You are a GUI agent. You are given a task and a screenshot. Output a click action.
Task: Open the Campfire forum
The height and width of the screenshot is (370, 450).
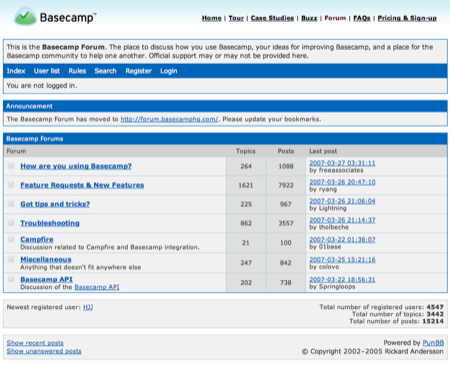click(37, 239)
